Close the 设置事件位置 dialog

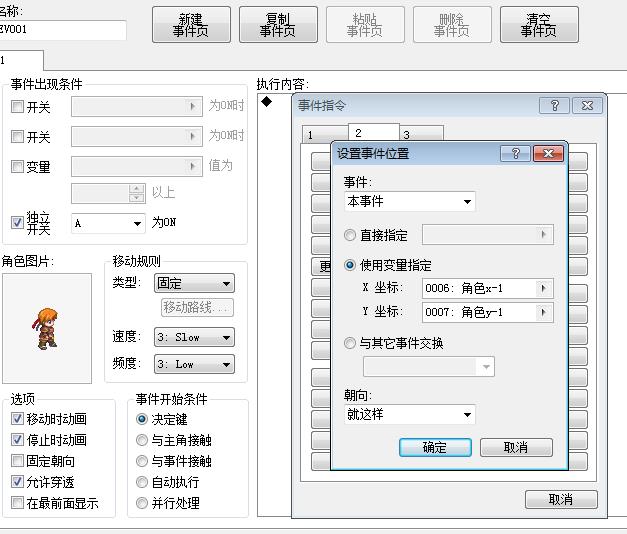tap(548, 154)
